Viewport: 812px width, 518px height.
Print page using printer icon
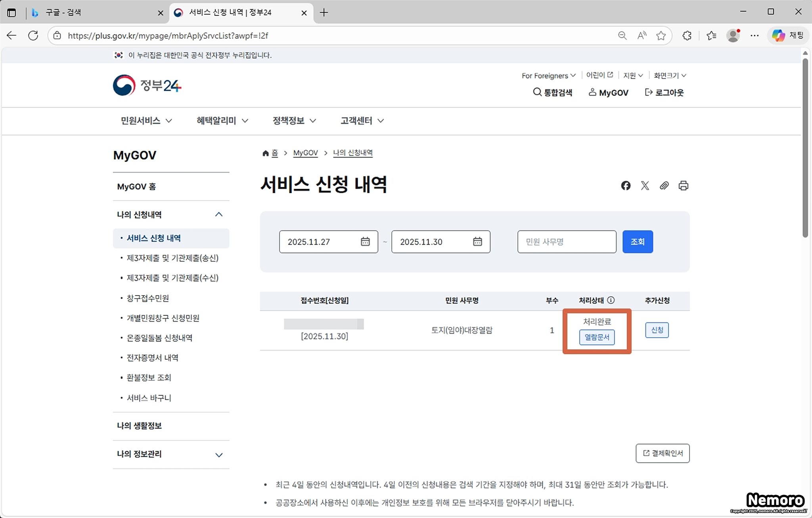(x=683, y=186)
